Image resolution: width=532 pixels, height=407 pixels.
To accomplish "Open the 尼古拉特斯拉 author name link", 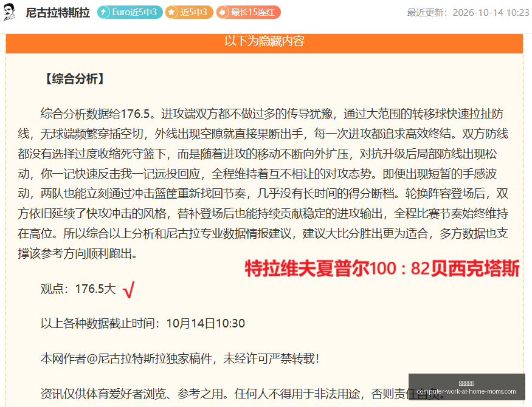I will click(x=58, y=13).
